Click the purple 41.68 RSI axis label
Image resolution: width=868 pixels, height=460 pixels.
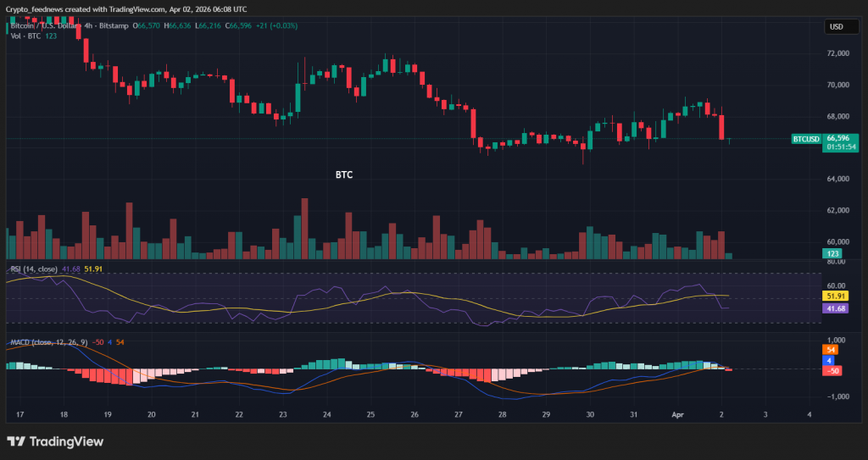click(835, 309)
